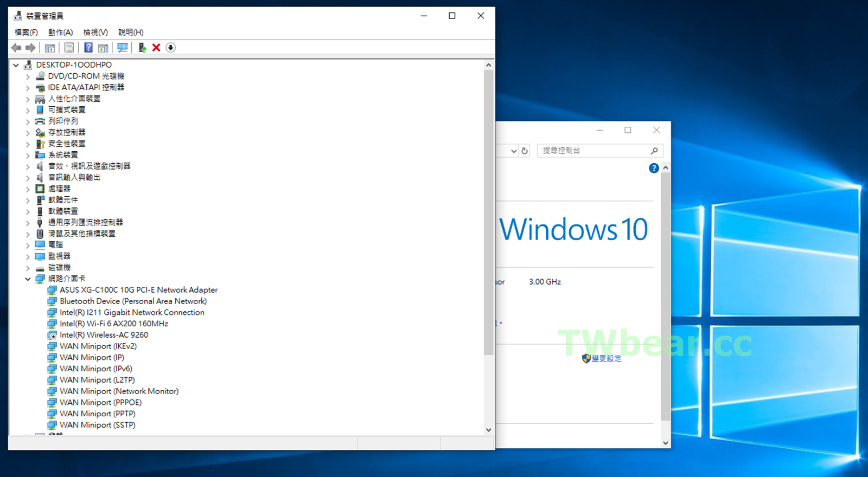Select WAN Miniport (IPv6) entry
The image size is (868, 477).
click(x=96, y=369)
